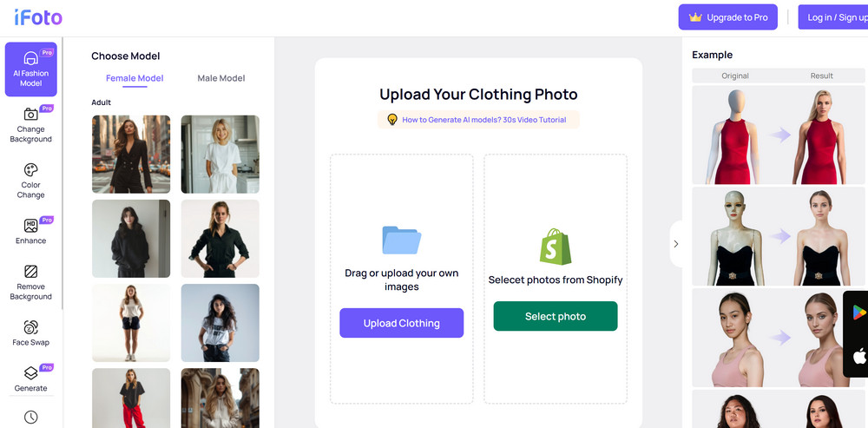Click the iFoto logo
This screenshot has height=428, width=868.
point(38,17)
